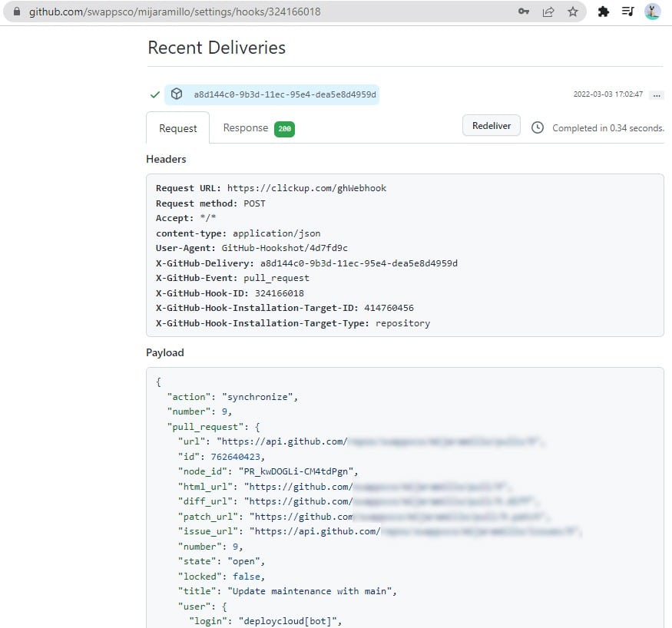Click the Recent Deliveries heading

(x=216, y=48)
